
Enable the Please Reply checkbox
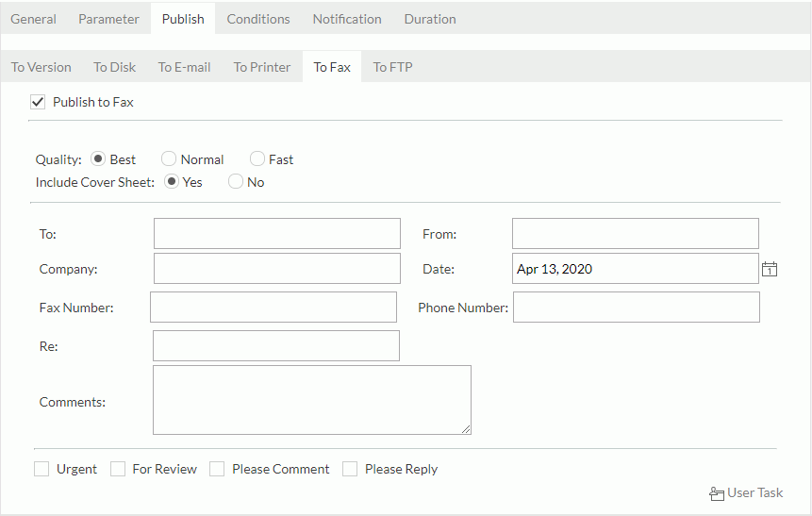click(x=350, y=469)
